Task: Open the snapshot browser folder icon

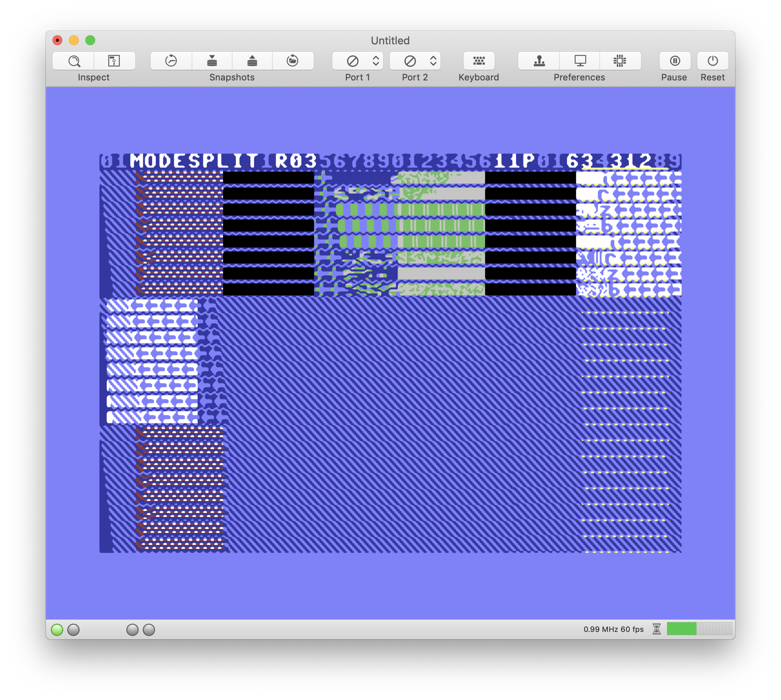Action: pyautogui.click(x=292, y=61)
